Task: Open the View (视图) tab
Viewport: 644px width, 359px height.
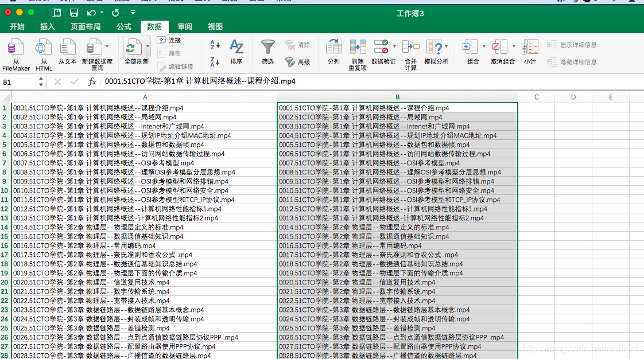Action: pyautogui.click(x=215, y=27)
